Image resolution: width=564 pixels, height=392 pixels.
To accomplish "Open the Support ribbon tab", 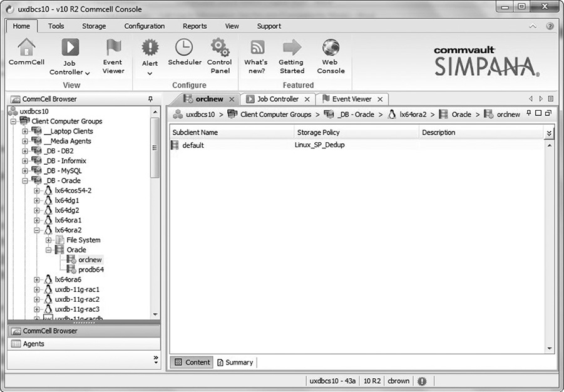I will click(269, 26).
